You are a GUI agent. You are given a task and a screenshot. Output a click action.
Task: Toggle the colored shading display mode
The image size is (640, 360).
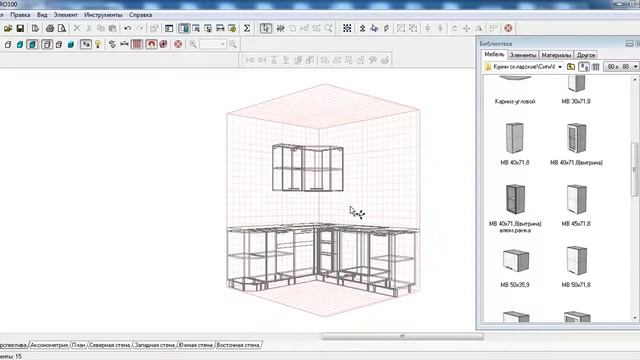pyautogui.click(x=32, y=44)
